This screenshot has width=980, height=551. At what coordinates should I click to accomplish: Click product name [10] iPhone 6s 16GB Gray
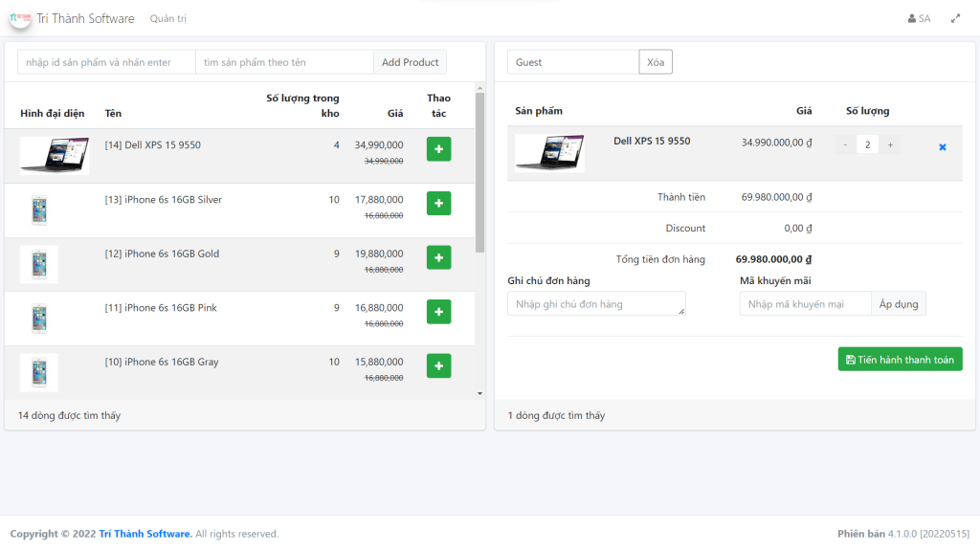[x=161, y=362]
